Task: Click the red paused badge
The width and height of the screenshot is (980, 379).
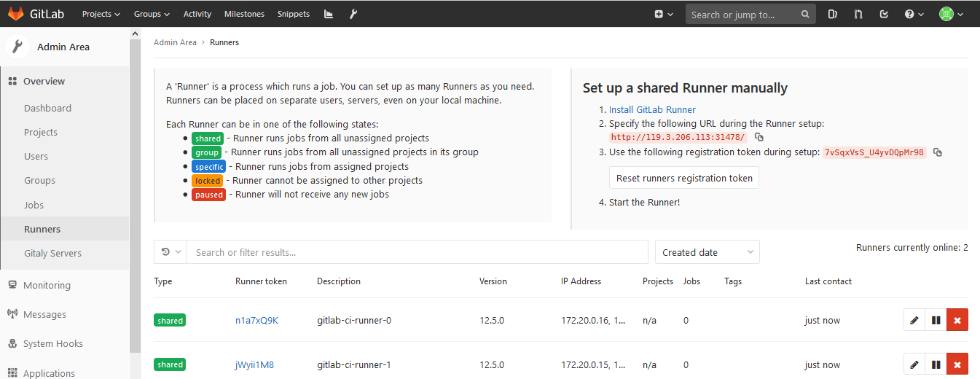Action: (x=208, y=195)
